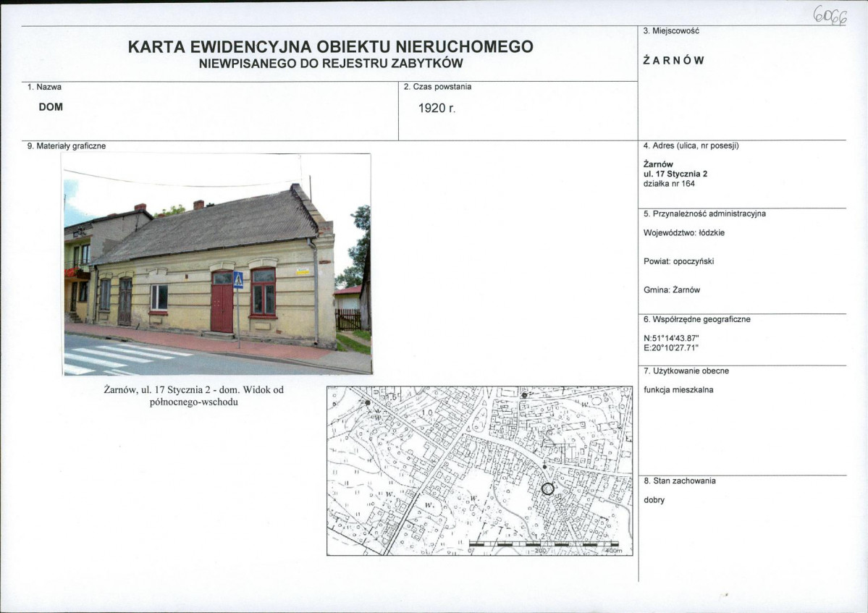Click the label '3. Miejscowość'
The image size is (868, 613).
671,31
